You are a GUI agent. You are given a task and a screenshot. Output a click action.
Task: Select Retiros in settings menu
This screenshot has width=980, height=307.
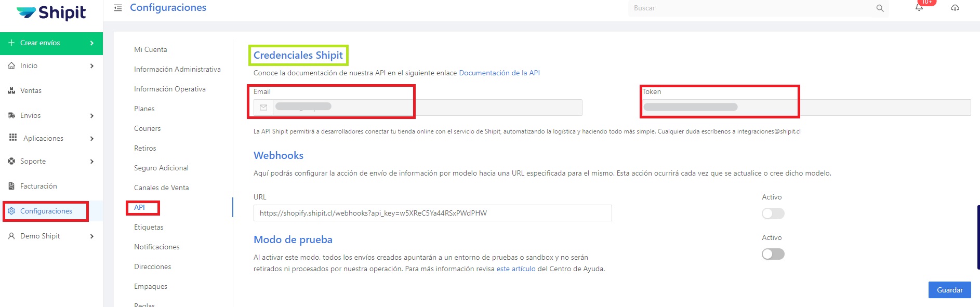(x=145, y=148)
